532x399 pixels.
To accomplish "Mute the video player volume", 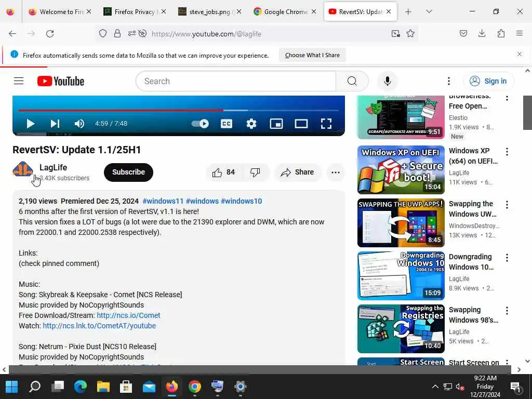I will click(79, 124).
